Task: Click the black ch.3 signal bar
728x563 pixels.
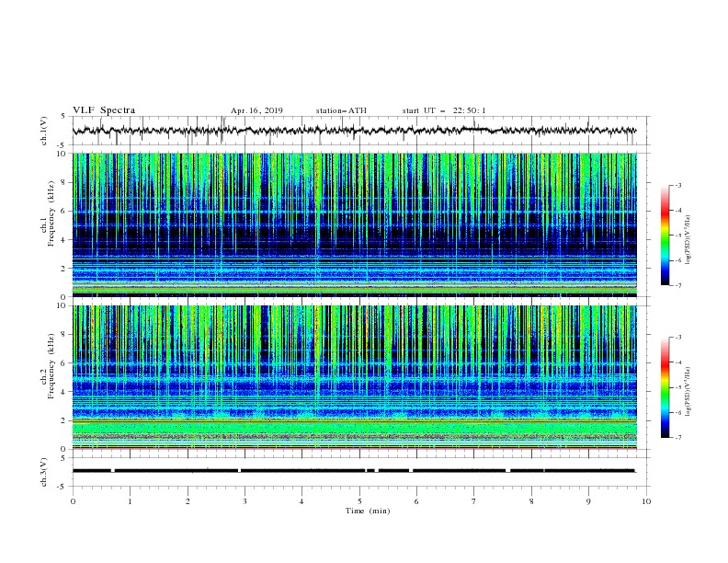Action: [354, 471]
